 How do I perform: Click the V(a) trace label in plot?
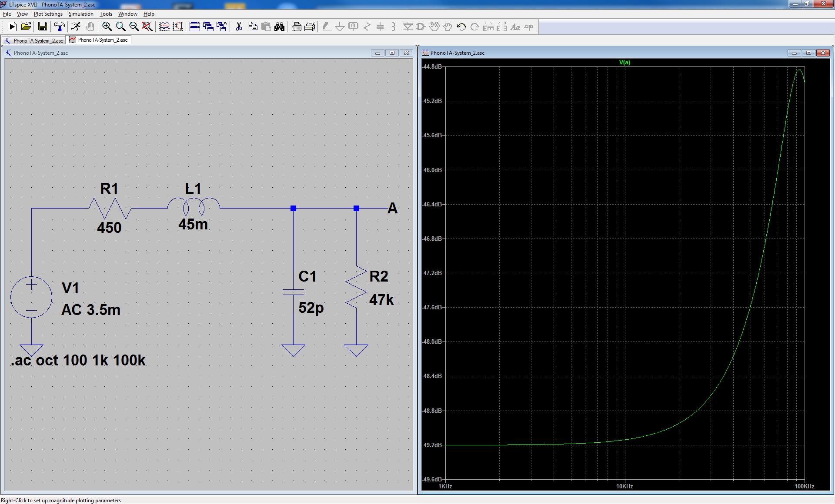625,63
